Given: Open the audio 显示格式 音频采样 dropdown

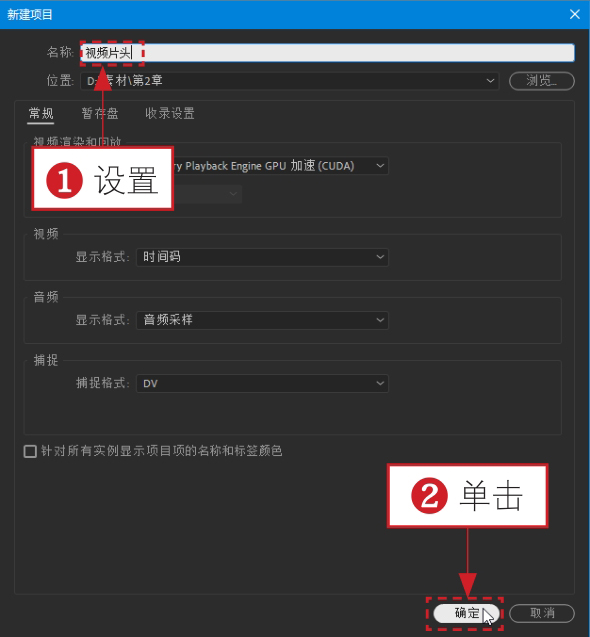Looking at the screenshot, I should pyautogui.click(x=262, y=320).
